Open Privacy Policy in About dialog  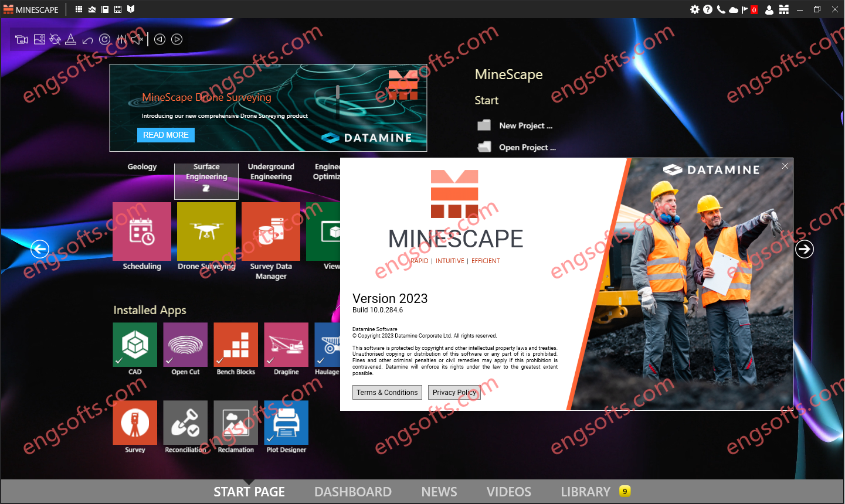pyautogui.click(x=454, y=393)
